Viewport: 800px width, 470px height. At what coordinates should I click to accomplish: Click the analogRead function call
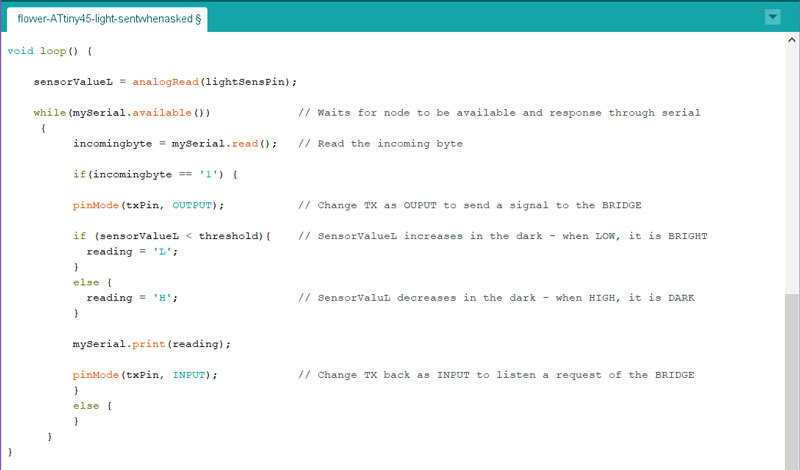point(165,82)
